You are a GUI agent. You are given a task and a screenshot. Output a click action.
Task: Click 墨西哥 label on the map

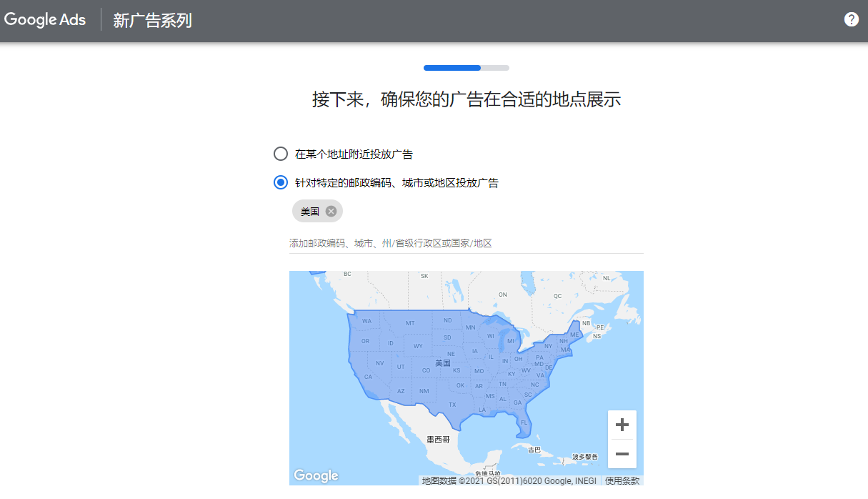click(438, 440)
